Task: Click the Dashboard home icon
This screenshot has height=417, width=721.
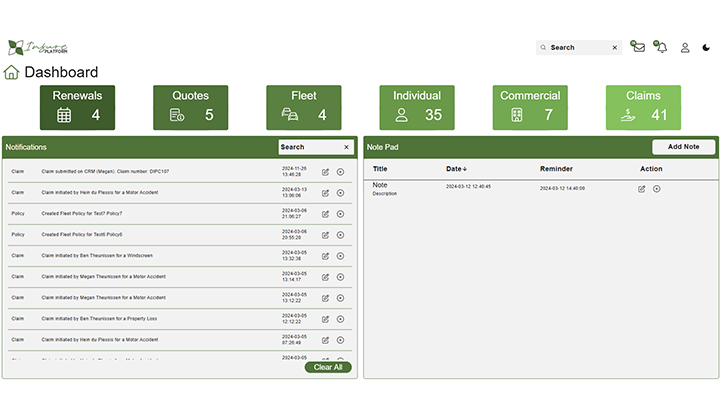Action: pyautogui.click(x=11, y=72)
